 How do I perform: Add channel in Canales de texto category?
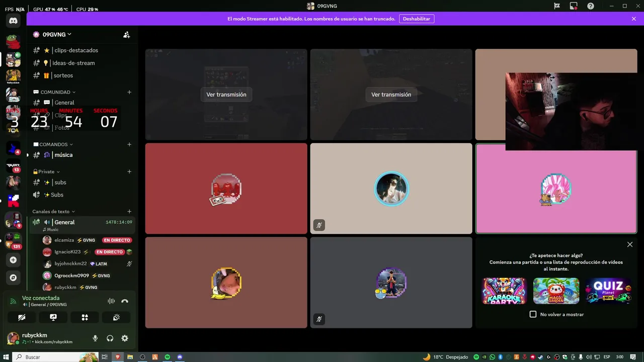click(x=129, y=212)
